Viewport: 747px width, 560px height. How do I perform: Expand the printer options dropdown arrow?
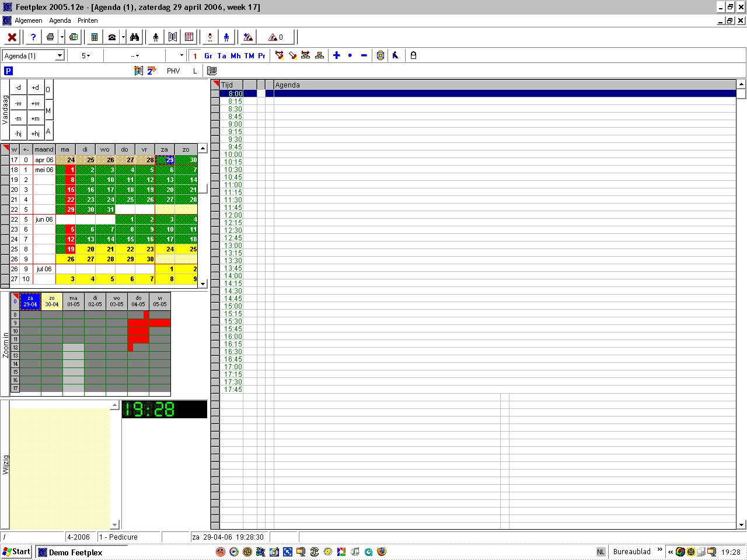coord(62,37)
